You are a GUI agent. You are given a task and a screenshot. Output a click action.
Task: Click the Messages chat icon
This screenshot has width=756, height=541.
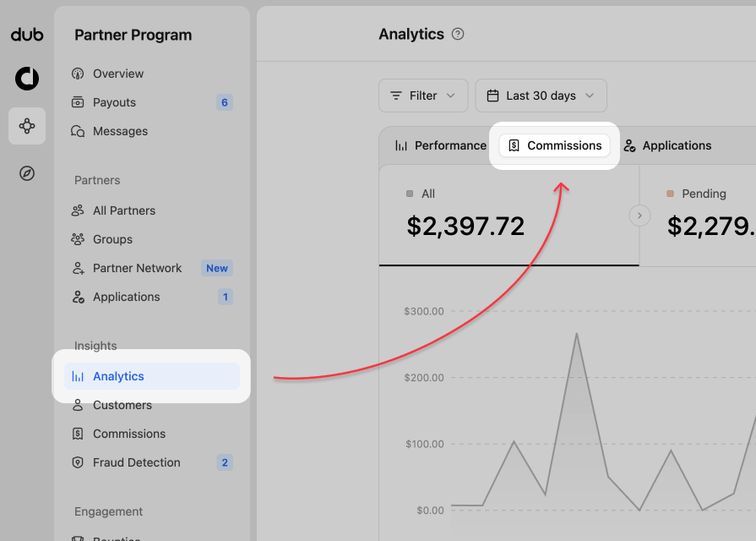pyautogui.click(x=78, y=131)
